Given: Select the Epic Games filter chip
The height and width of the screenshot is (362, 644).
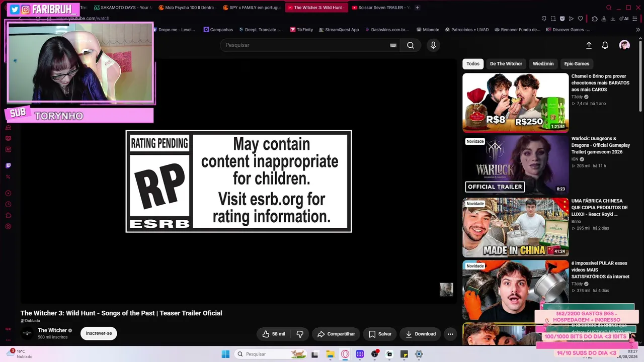Looking at the screenshot, I should [577, 64].
